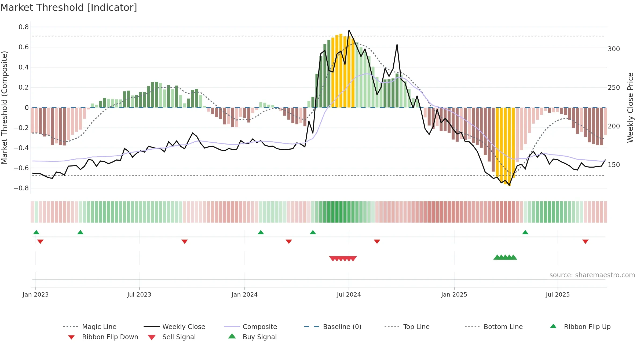Click the 0.8 left axis tick label
Viewport: 644px width, 362px height.
[x=24, y=27]
